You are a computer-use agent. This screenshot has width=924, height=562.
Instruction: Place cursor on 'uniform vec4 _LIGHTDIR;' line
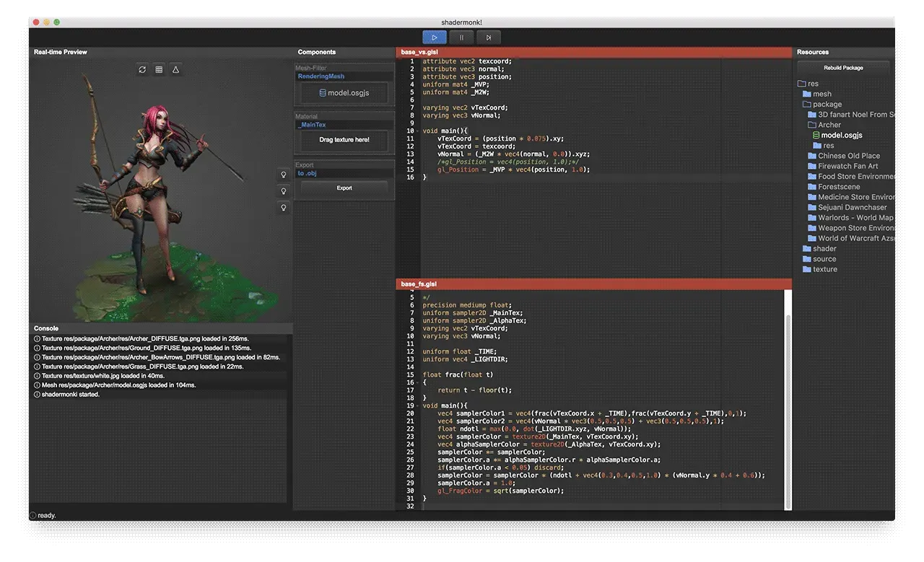(465, 359)
